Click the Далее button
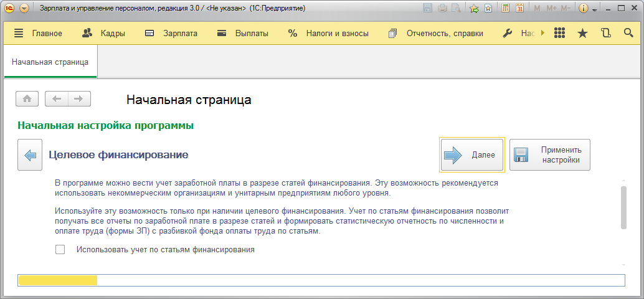The image size is (644, 299). click(x=472, y=155)
